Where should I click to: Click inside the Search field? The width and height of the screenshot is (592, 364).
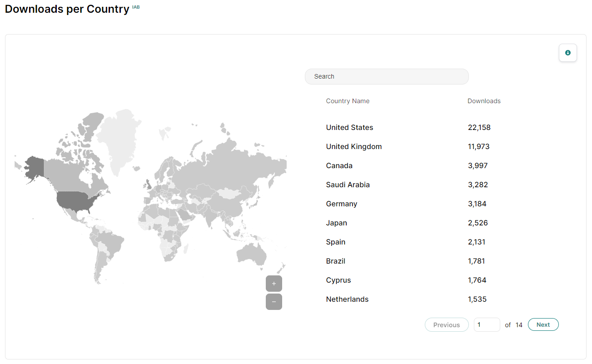tap(387, 76)
